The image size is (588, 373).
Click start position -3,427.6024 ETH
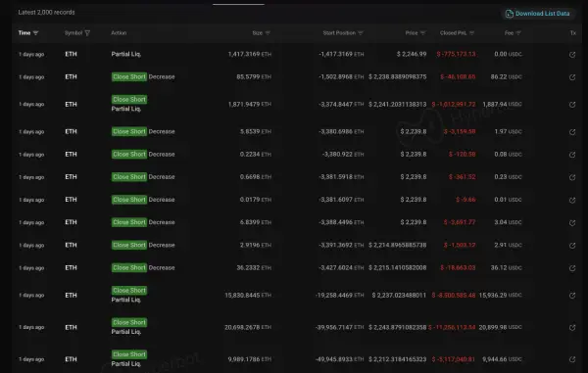[x=341, y=268]
